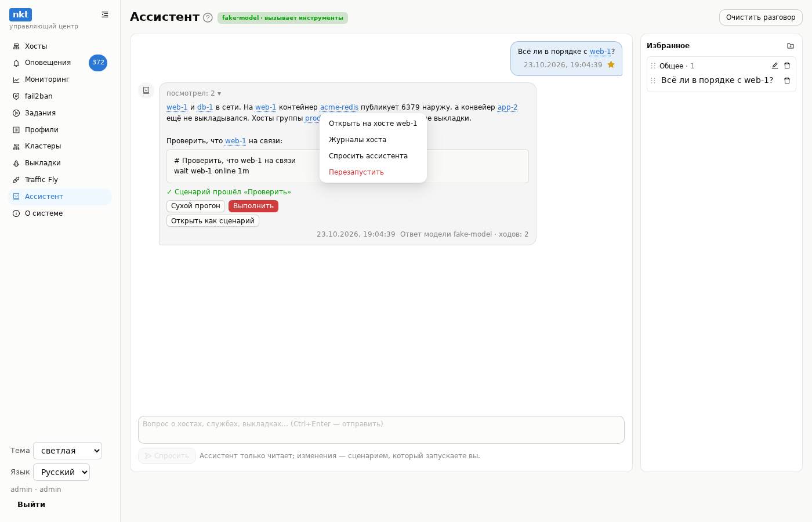Collapse the sidebar with the menu-fold icon
The image size is (812, 522).
[x=105, y=14]
